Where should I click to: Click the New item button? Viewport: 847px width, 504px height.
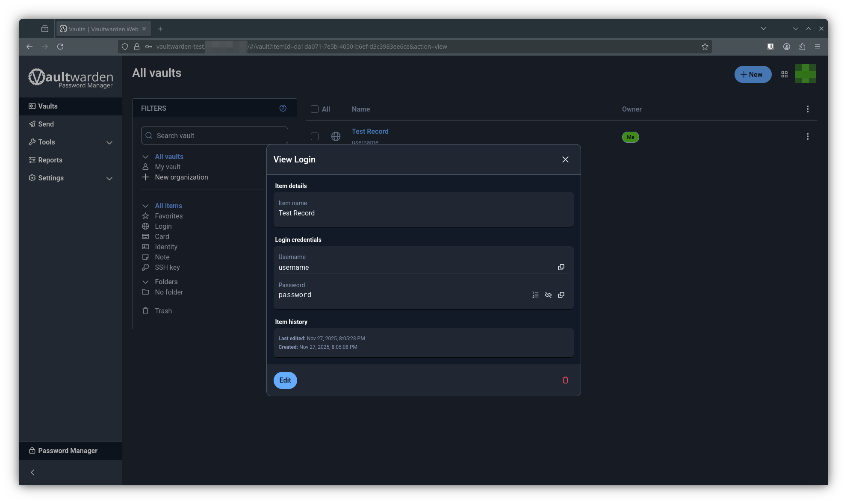[x=753, y=74]
